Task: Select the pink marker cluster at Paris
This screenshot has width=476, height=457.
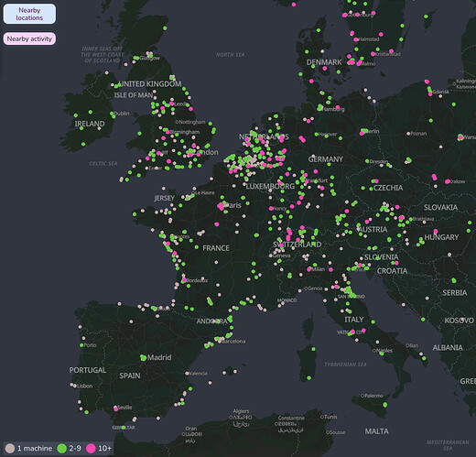Action: [221, 206]
